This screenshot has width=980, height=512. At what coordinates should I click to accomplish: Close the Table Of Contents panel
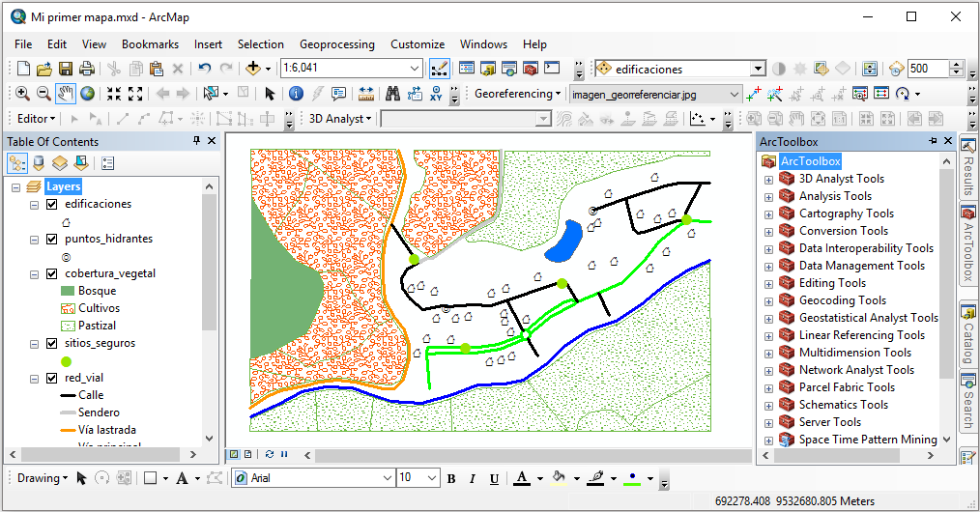[212, 141]
